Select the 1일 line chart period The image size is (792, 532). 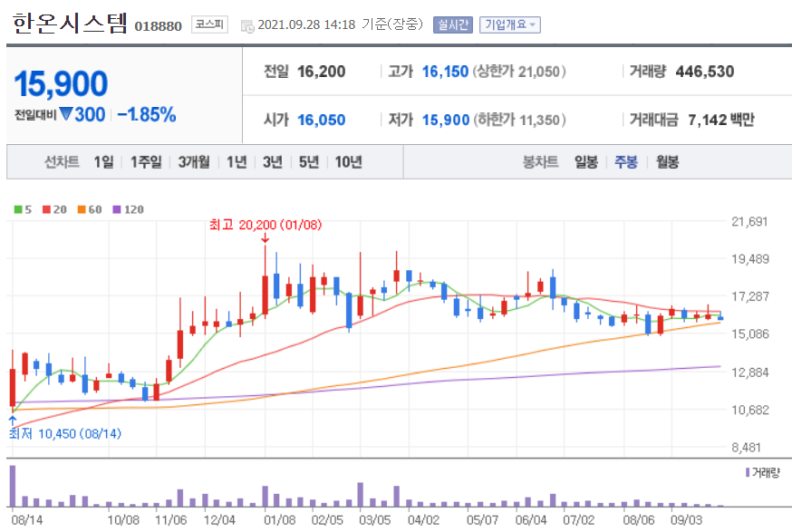(x=103, y=162)
